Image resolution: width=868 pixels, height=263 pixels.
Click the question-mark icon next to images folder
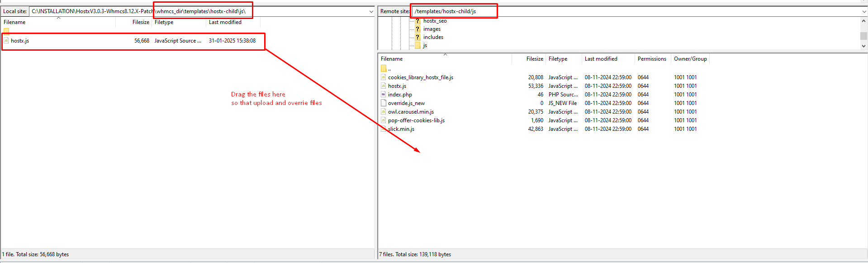click(417, 29)
